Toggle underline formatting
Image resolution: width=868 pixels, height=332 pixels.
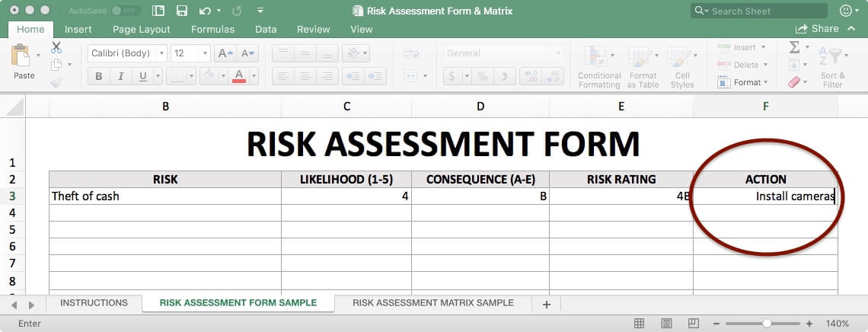point(143,76)
